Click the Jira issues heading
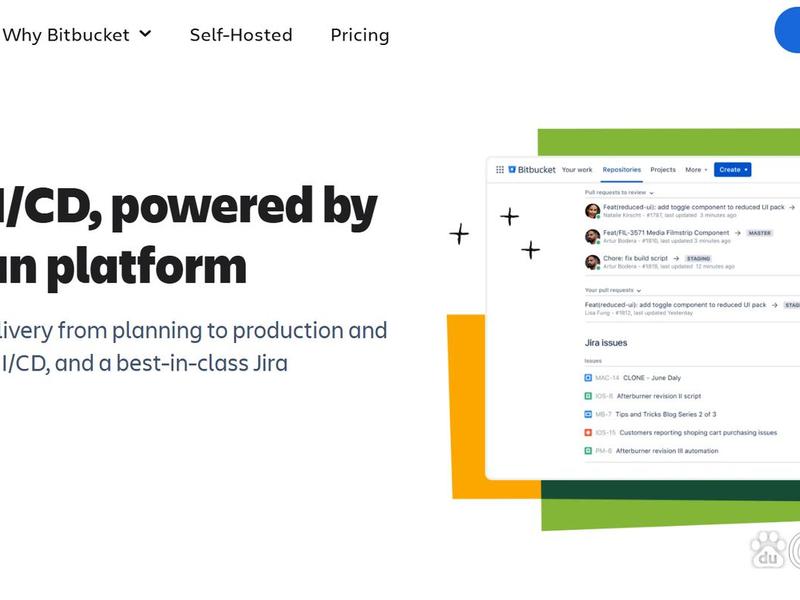This screenshot has width=800, height=600. tap(606, 343)
